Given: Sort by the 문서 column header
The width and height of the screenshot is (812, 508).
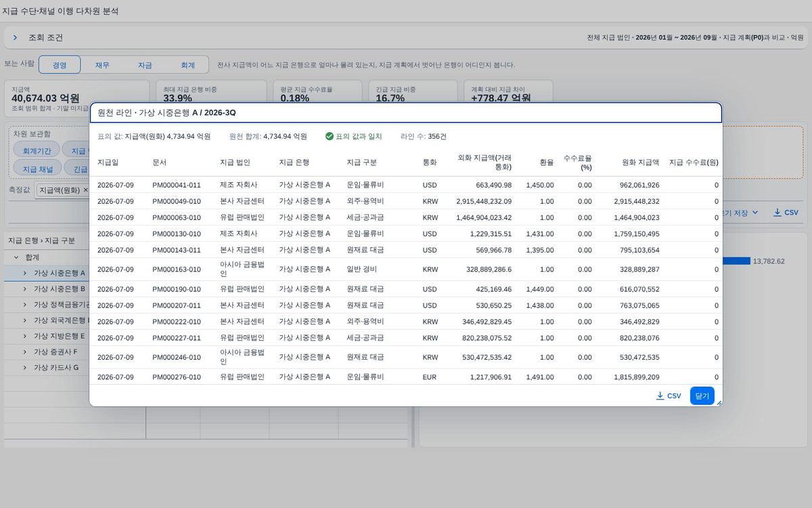Looking at the screenshot, I should pyautogui.click(x=159, y=163).
